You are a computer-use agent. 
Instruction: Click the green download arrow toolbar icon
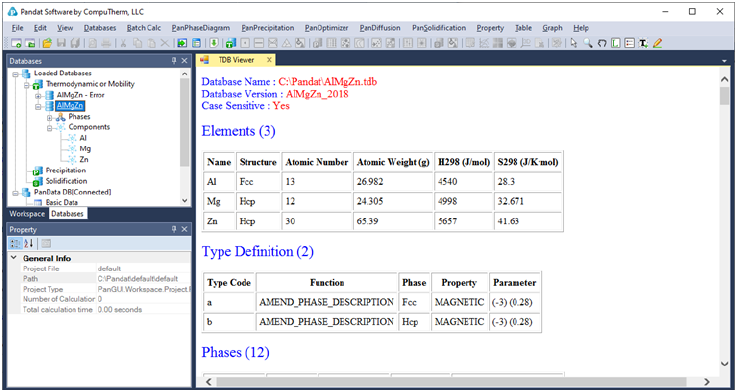(x=214, y=43)
